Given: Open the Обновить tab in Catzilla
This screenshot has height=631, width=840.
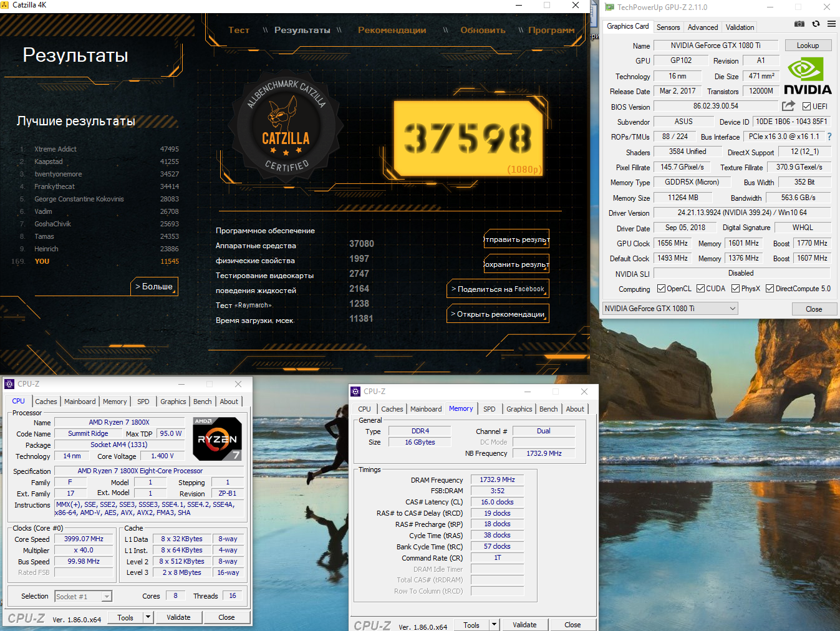Looking at the screenshot, I should [x=483, y=30].
